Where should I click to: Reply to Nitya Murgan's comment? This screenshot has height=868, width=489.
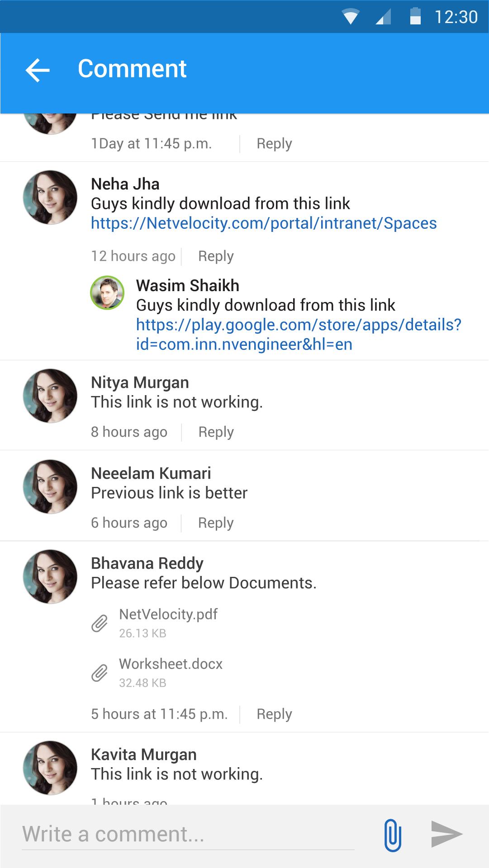[216, 432]
